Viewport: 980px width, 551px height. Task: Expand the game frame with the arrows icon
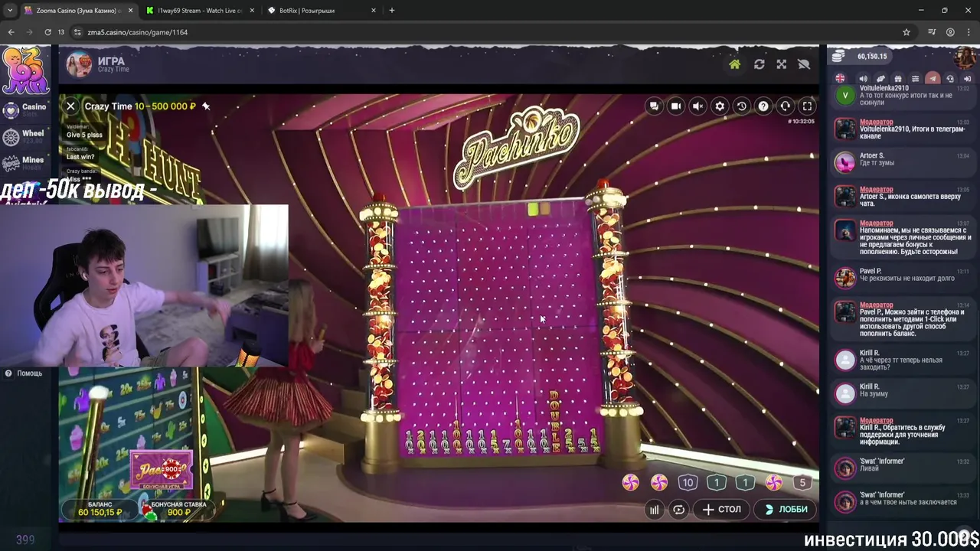tap(781, 65)
